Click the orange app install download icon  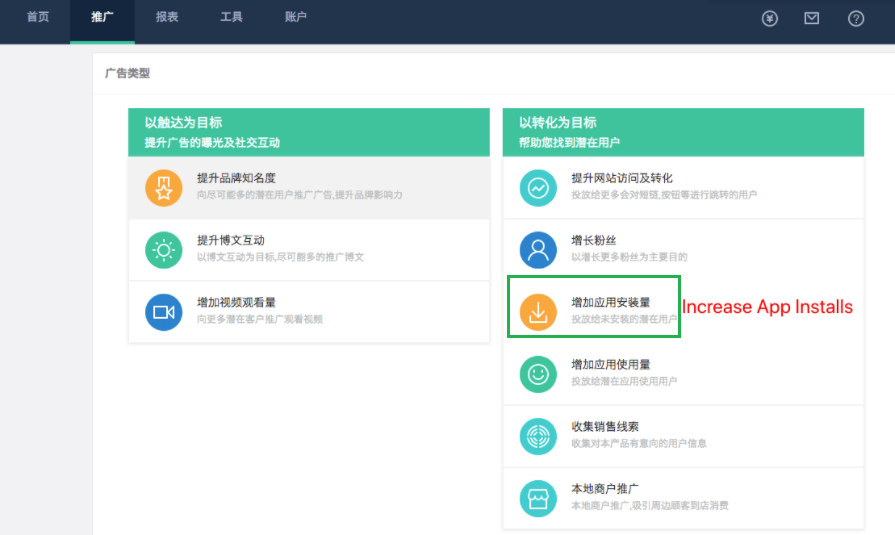538,312
